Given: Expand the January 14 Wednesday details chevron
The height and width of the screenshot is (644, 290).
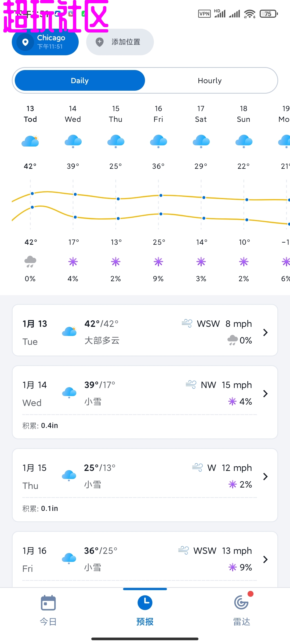Looking at the screenshot, I should [265, 394].
